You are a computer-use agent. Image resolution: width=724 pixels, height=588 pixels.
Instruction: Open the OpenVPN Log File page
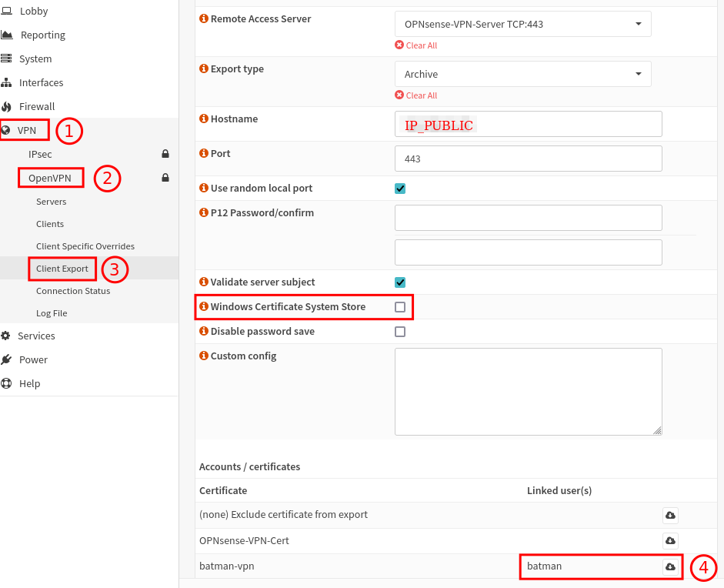pos(52,313)
